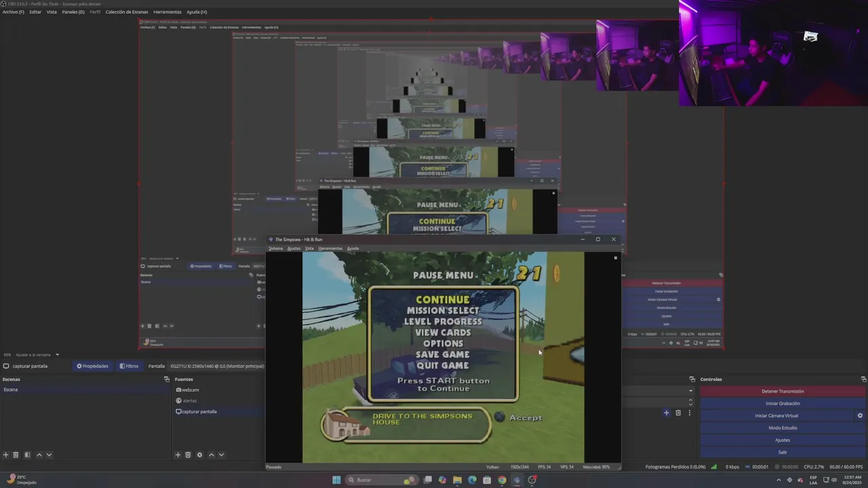
Task: Select Mission Select in the pause menu
Action: (443, 310)
